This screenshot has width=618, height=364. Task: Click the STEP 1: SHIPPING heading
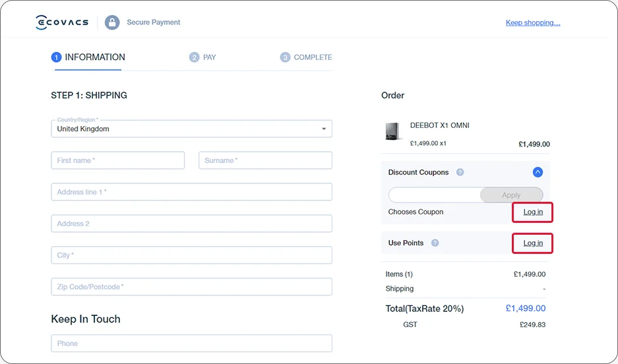click(89, 96)
